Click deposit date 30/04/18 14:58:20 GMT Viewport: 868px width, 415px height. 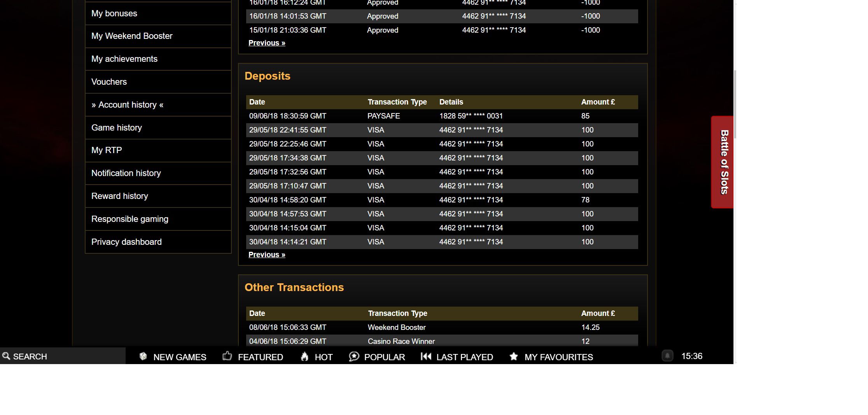tap(288, 200)
